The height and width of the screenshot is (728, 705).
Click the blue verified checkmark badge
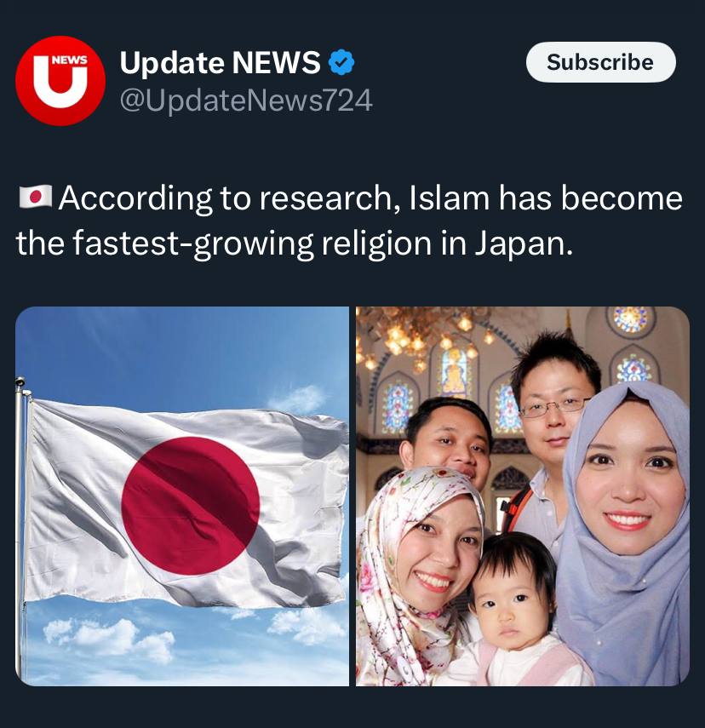pos(341,62)
